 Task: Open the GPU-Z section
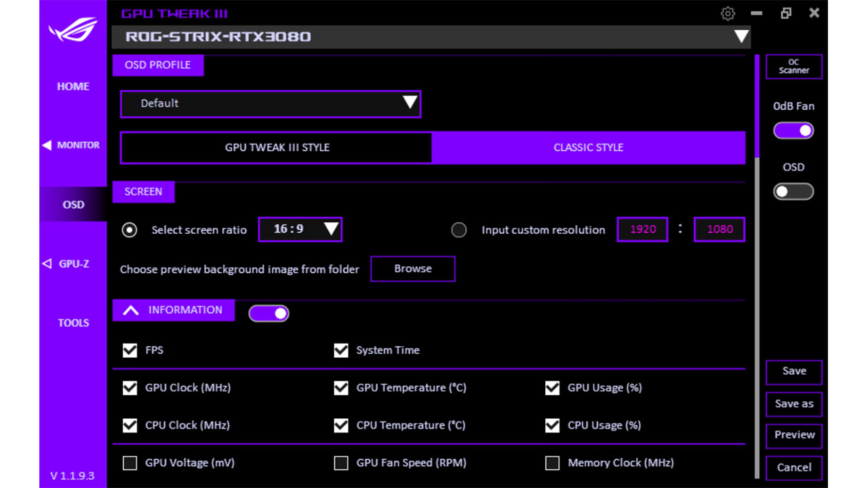(x=74, y=264)
